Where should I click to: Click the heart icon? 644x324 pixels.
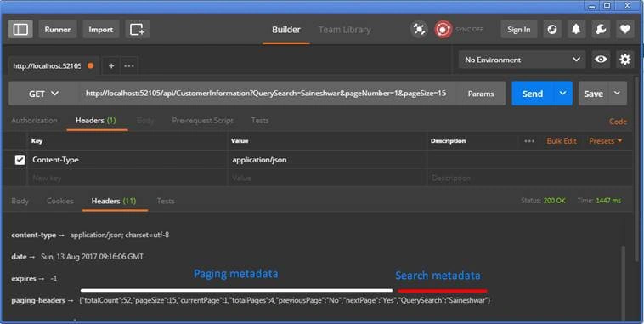click(624, 30)
